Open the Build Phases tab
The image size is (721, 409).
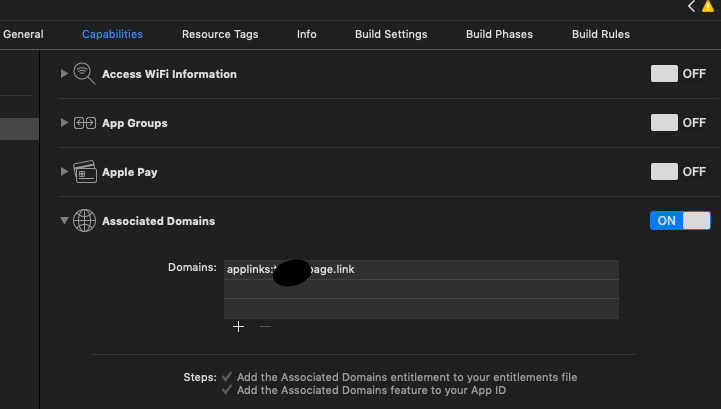[499, 34]
